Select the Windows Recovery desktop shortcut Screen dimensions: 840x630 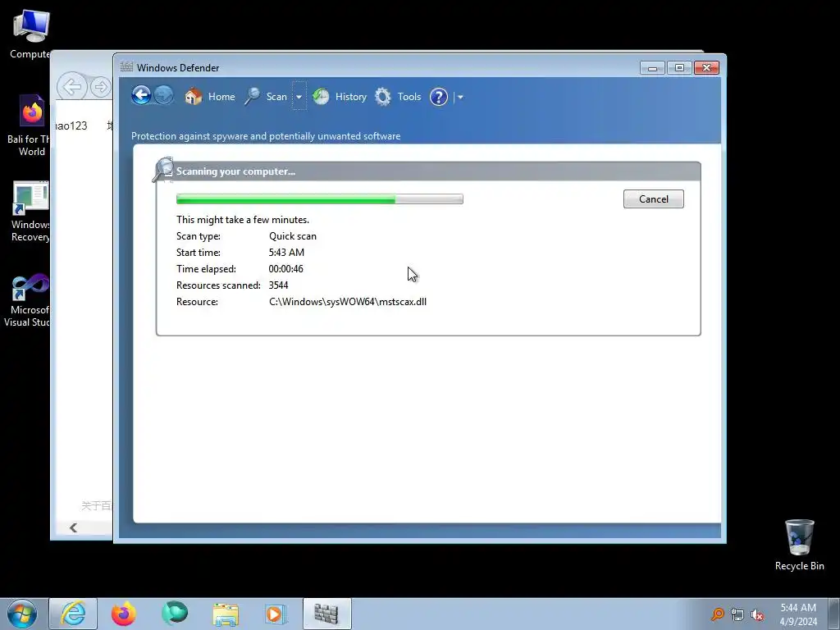click(30, 212)
